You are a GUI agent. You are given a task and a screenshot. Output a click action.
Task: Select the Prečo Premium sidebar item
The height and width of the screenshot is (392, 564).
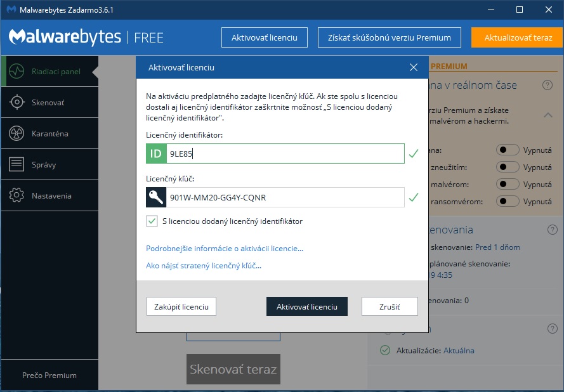point(49,375)
